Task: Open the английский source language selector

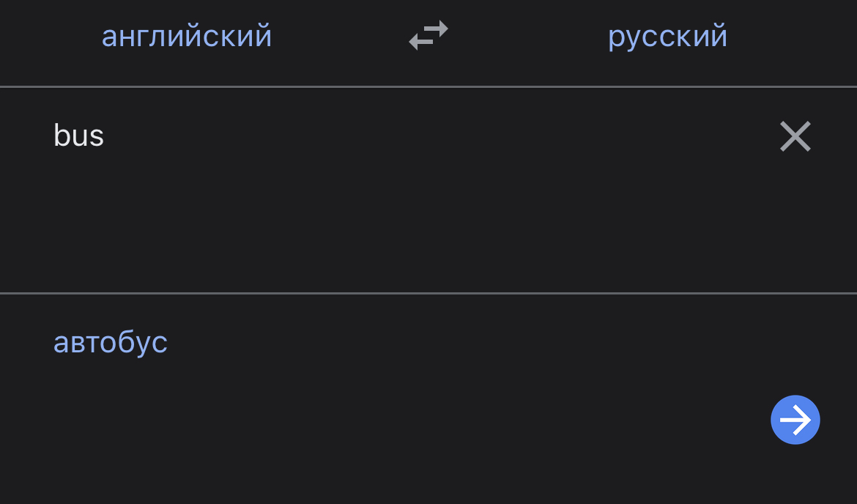Action: click(x=187, y=36)
